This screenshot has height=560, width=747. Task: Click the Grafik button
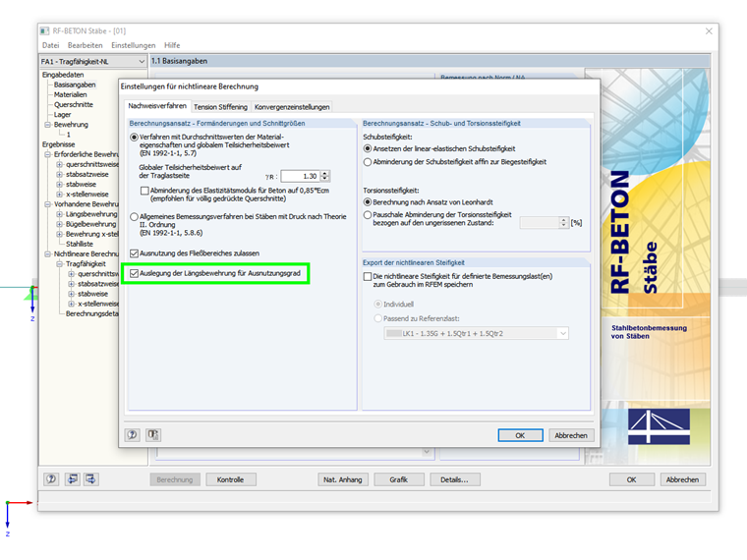pyautogui.click(x=399, y=479)
